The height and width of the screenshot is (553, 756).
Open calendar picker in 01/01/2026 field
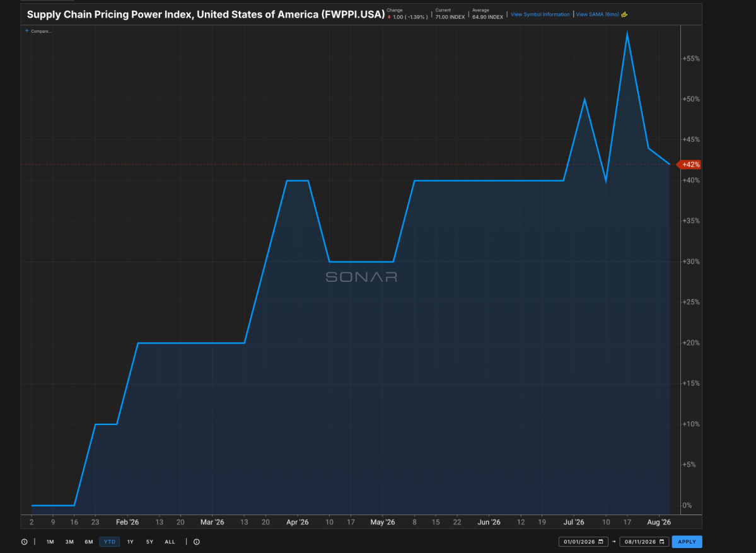[x=601, y=542]
